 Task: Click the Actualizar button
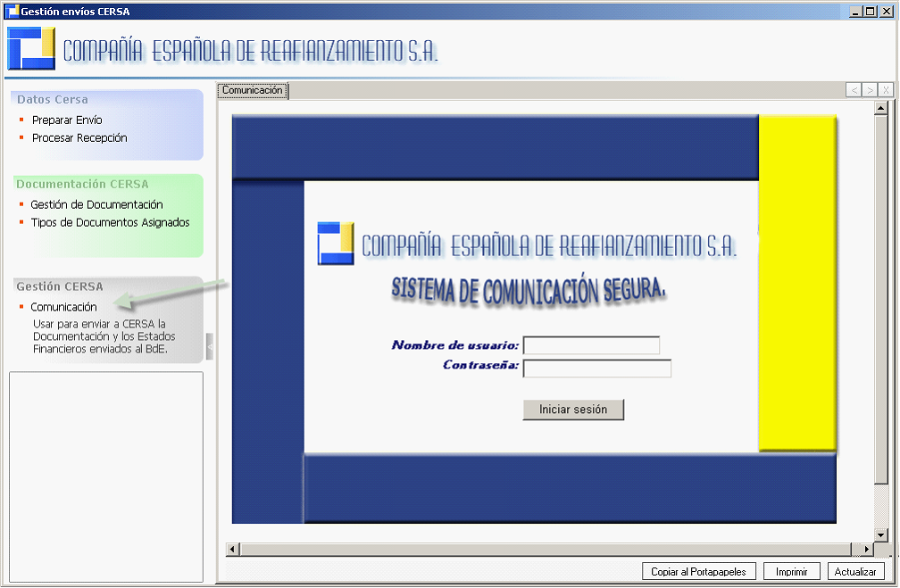855,571
